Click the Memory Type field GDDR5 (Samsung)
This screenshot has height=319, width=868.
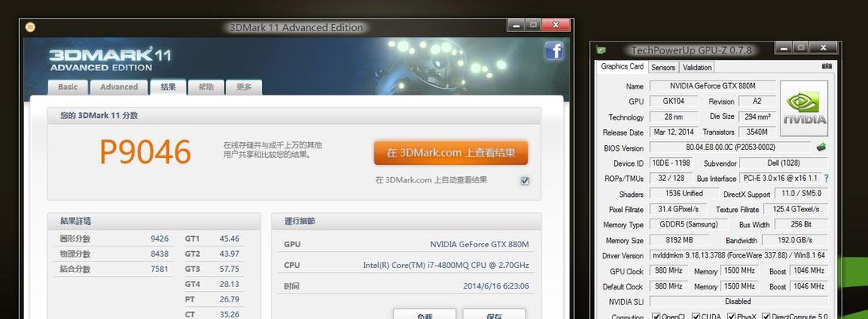tap(689, 225)
